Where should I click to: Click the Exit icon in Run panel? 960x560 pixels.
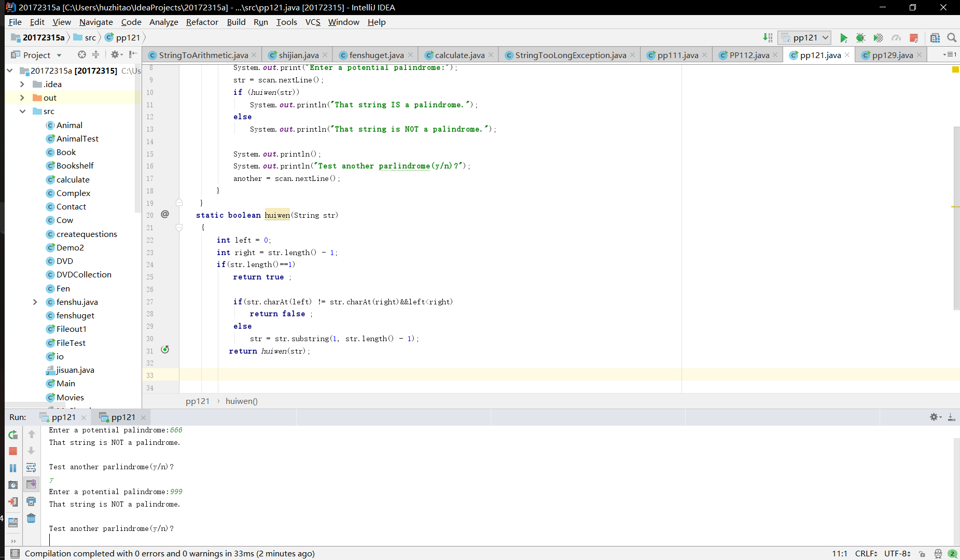[x=13, y=502]
